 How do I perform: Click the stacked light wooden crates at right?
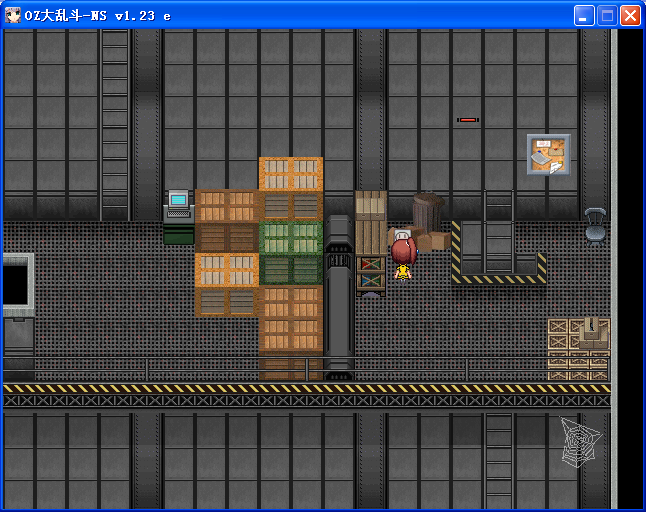[x=578, y=349]
